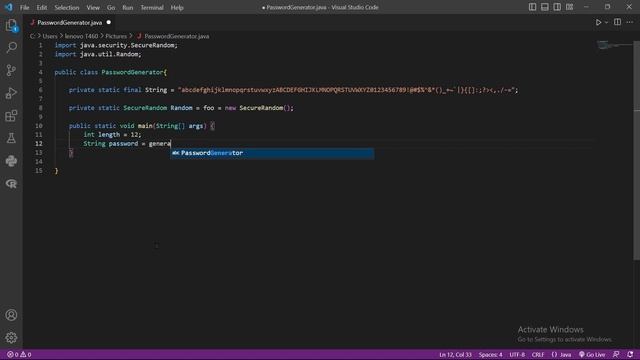Screen dimensions: 640x360
Task: Click line number 10
Action: (x=39, y=126)
